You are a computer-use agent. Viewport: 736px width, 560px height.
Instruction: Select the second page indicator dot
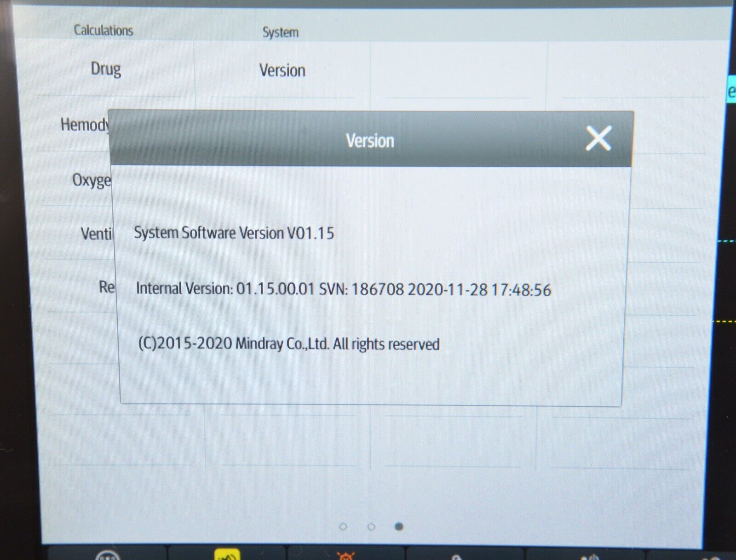[371, 526]
